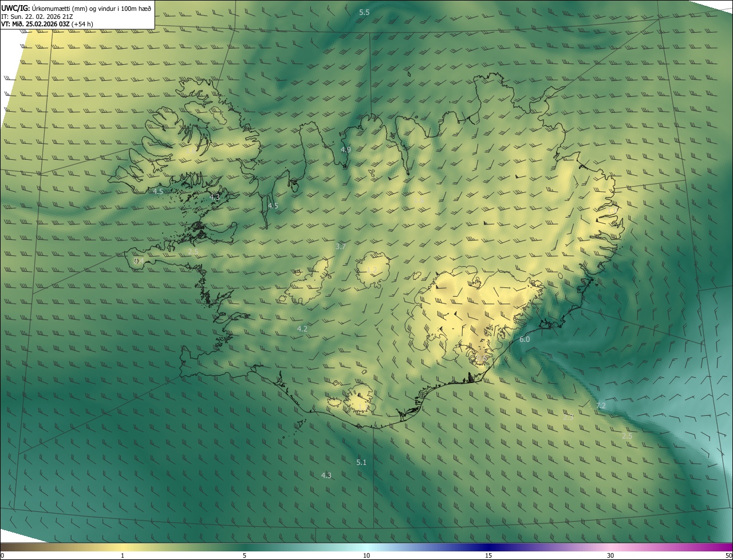Click the 3.7 value label on the map
733x560 pixels.
(x=341, y=246)
